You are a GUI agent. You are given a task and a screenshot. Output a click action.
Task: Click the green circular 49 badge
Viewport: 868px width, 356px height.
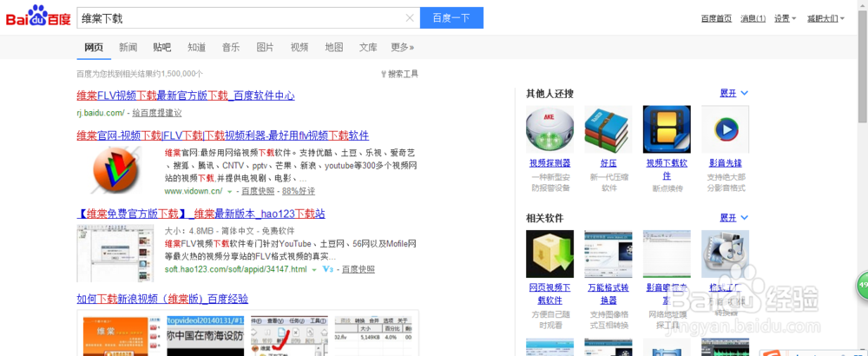tap(863, 284)
